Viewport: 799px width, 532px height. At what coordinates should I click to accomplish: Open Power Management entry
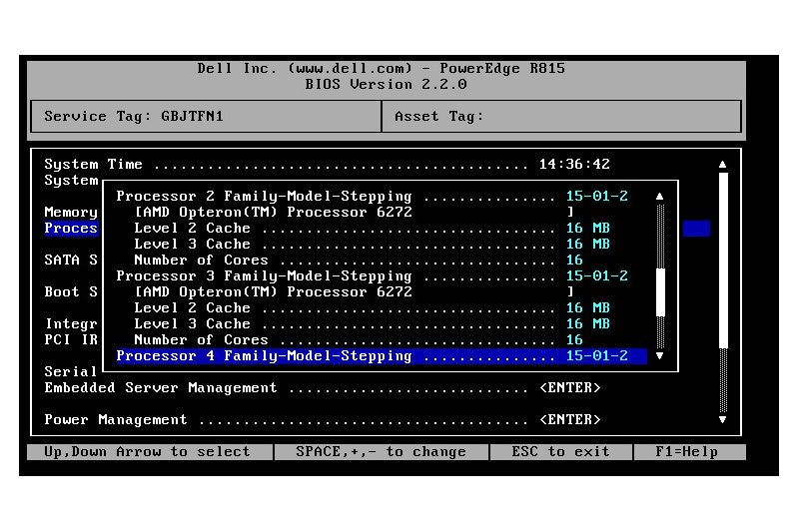click(x=322, y=419)
